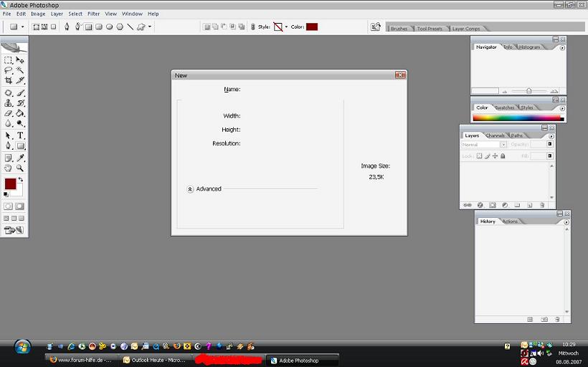The height and width of the screenshot is (367, 588).
Task: Select the Hand tool
Action: pyautogui.click(x=9, y=168)
